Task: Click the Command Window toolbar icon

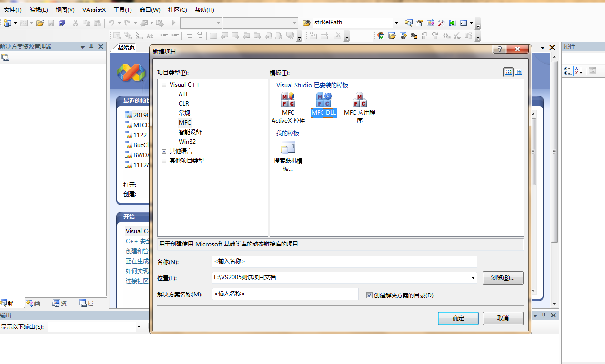Action: [x=463, y=23]
